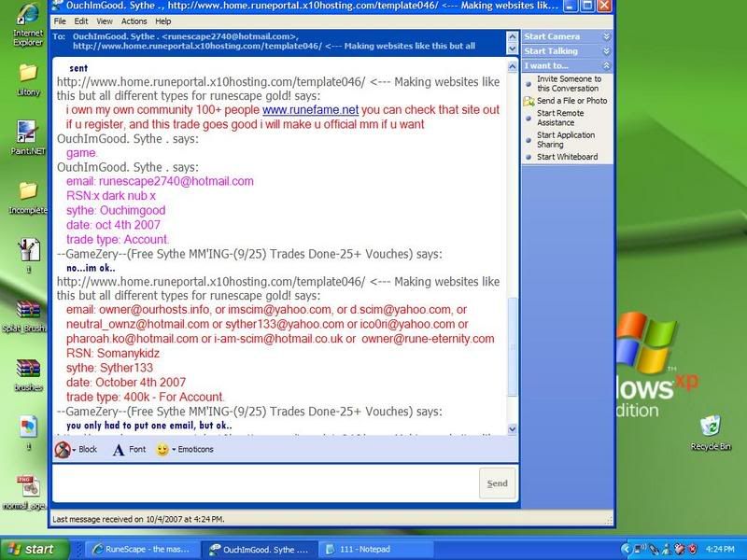Select the Paint.NET desktop shortcut

pos(28,137)
